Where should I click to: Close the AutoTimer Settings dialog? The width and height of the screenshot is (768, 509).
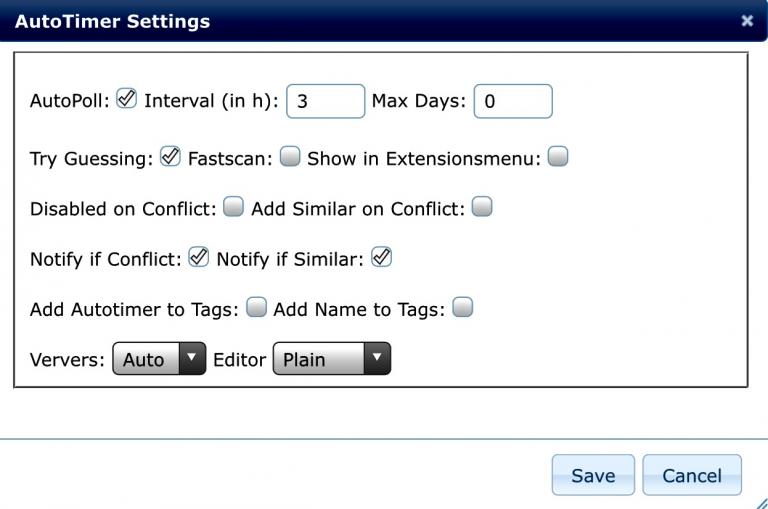[x=746, y=21]
